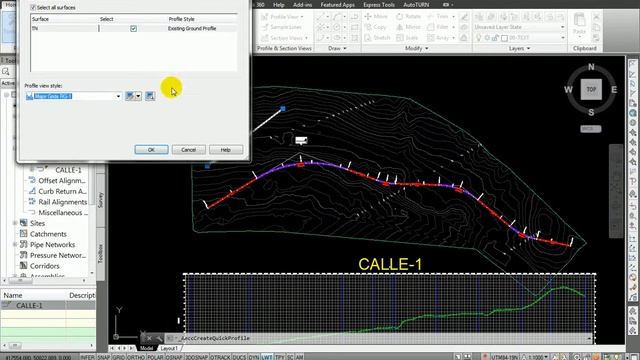Screen dimensions: 640x360
Task: Toggle the TN surface select checkbox
Action: pyautogui.click(x=133, y=29)
